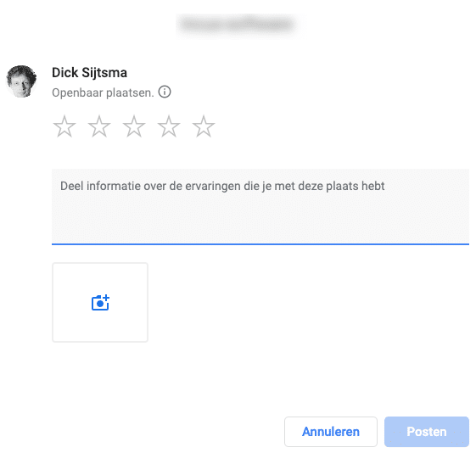The image size is (476, 453).
Task: Click empty space below the placeholder text
Action: coord(260,220)
